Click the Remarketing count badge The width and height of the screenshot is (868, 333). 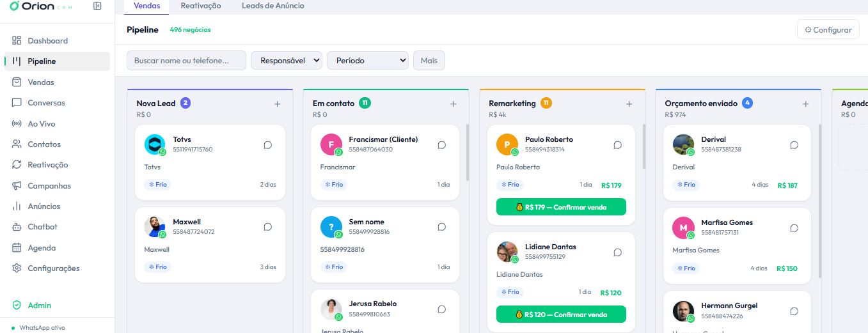pyautogui.click(x=546, y=103)
